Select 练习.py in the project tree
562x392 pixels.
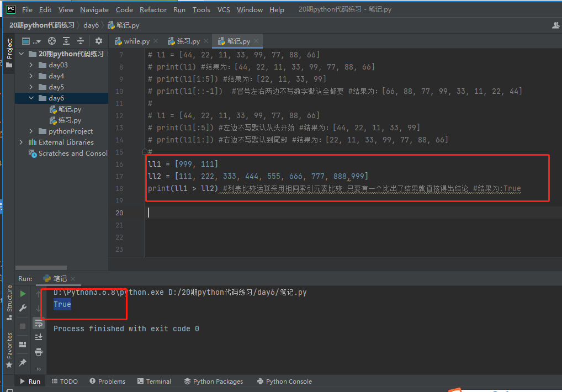pos(65,120)
